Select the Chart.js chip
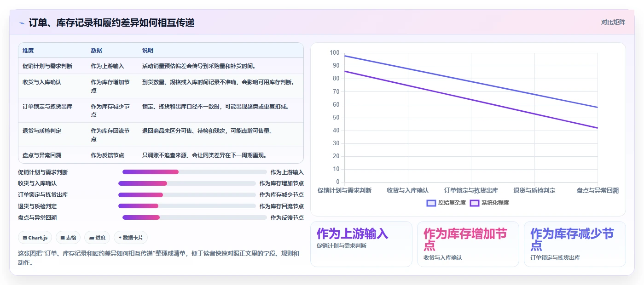Viewport: 644px width, 285px height. click(x=35, y=238)
